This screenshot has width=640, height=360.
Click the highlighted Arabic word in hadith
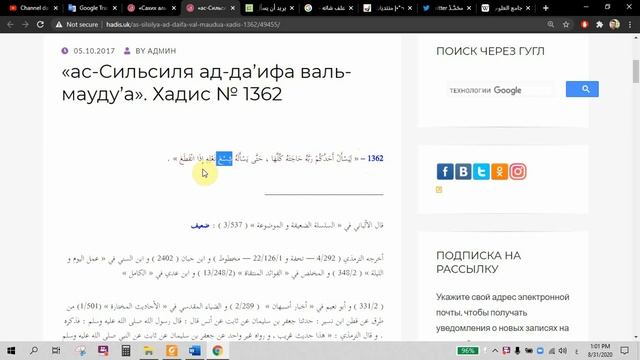[x=224, y=158]
